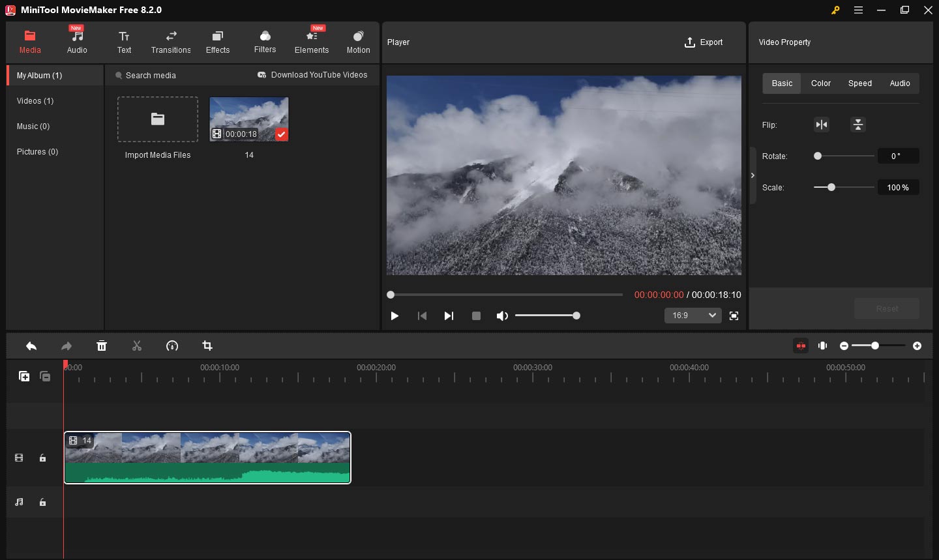Click Download YouTube Videos link
Screen dimensions: 939x560
pyautogui.click(x=312, y=75)
